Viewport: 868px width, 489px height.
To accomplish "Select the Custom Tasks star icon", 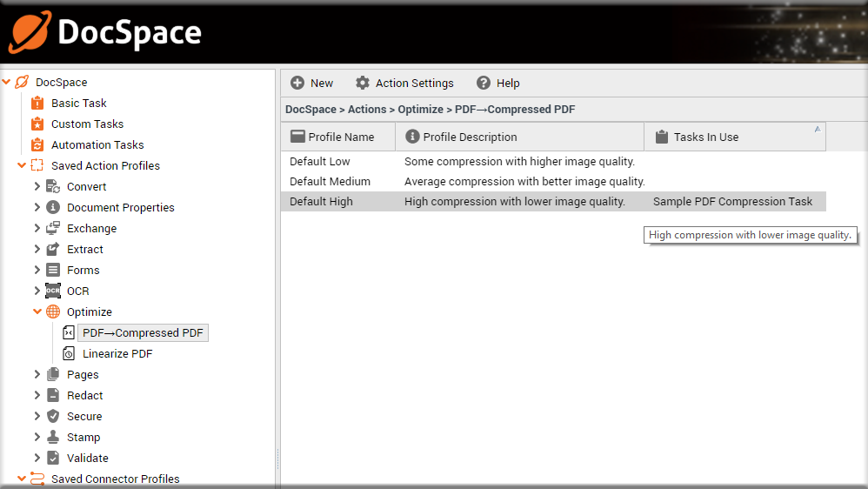I will pos(37,124).
